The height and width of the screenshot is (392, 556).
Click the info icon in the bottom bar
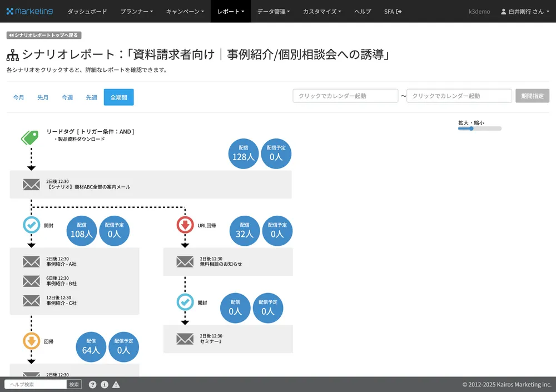[x=105, y=384]
